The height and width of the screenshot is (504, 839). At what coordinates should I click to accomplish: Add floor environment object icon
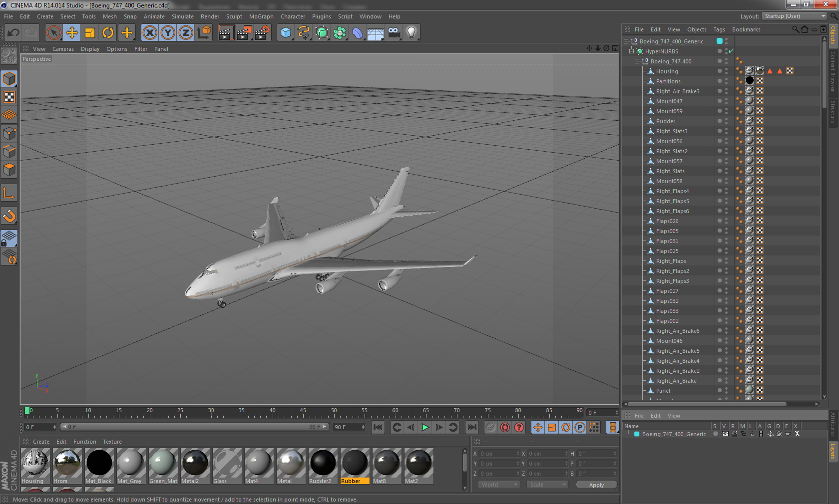pos(376,33)
